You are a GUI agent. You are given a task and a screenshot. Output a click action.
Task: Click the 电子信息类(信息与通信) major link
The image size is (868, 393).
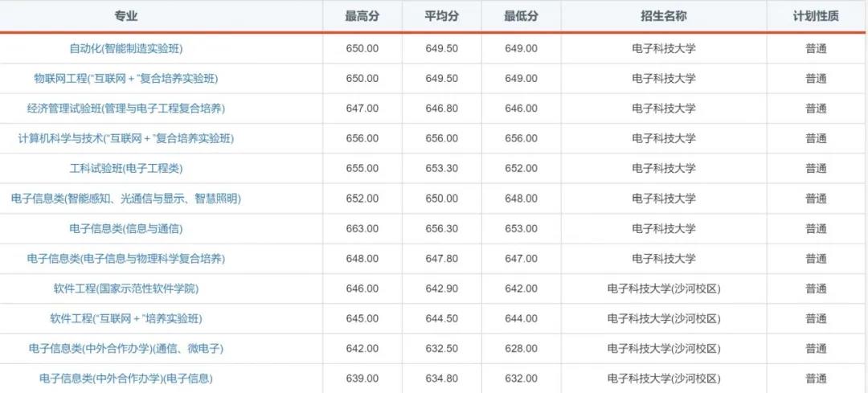click(126, 228)
